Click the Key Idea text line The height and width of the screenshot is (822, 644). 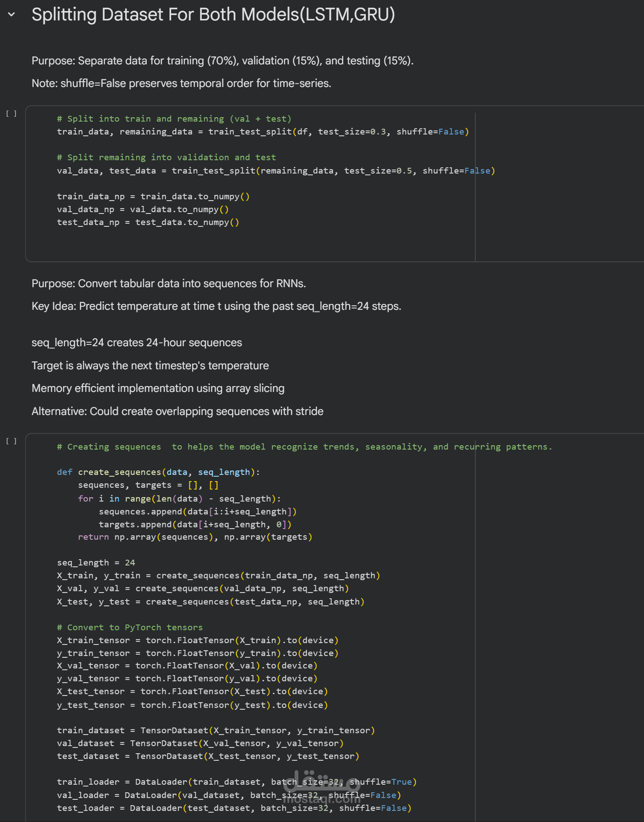216,306
